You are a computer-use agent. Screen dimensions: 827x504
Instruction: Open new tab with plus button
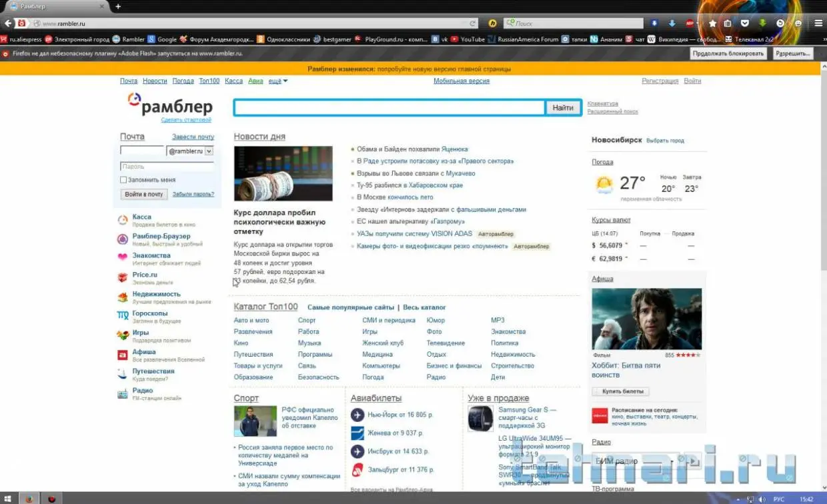pos(118,7)
